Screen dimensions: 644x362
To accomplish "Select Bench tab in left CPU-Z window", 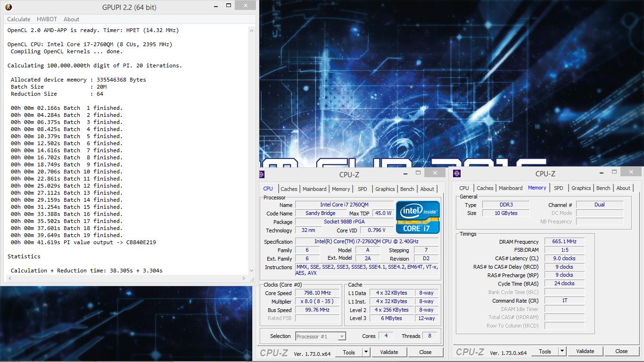I will [407, 189].
